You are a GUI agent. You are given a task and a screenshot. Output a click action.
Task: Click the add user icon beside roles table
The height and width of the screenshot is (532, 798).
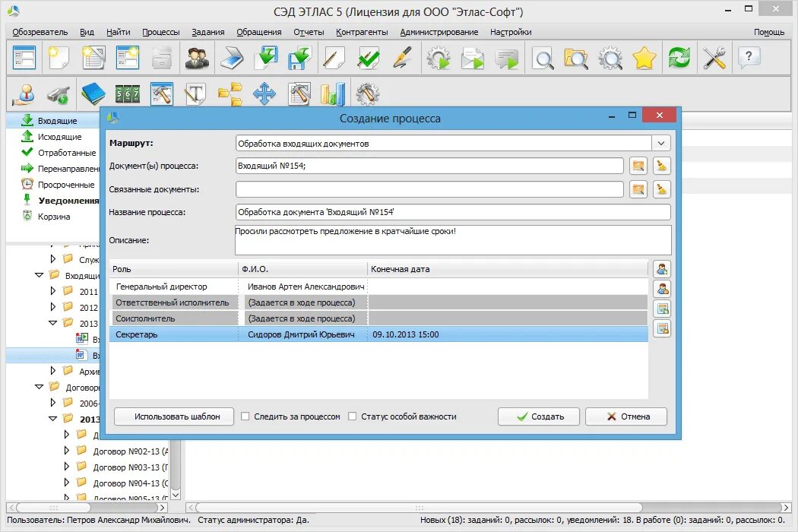tap(662, 269)
